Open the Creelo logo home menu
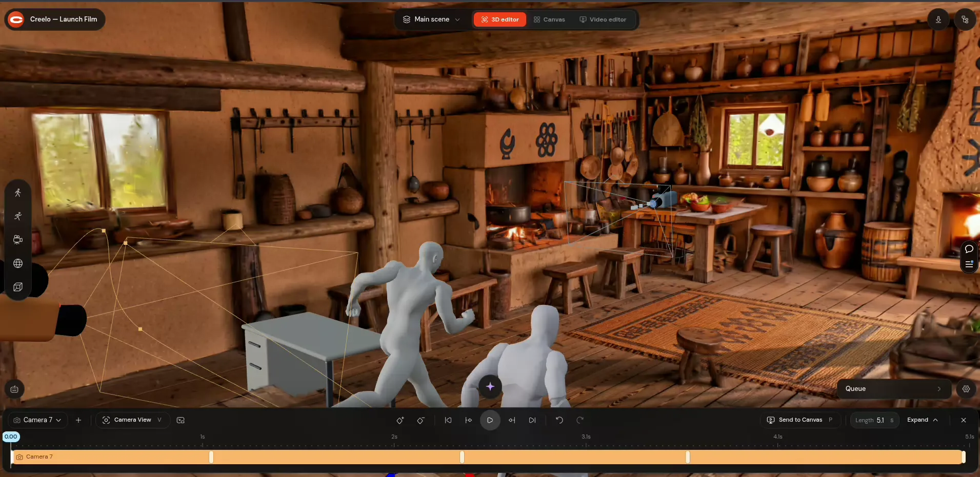Viewport: 980px width, 477px height. pos(16,19)
